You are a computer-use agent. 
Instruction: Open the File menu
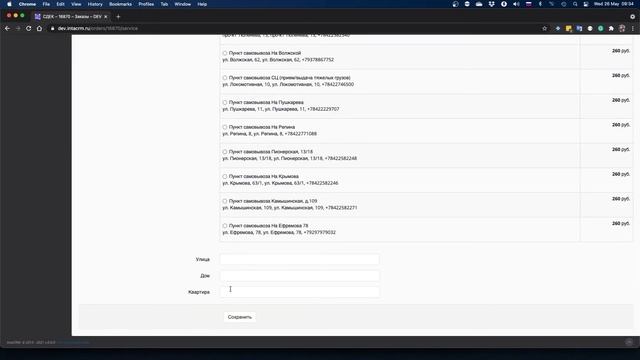click(x=46, y=4)
